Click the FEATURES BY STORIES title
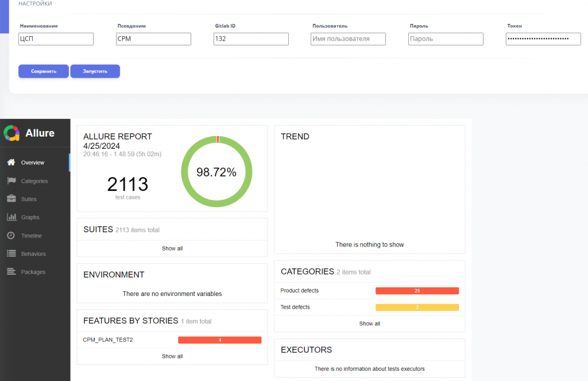The height and width of the screenshot is (381, 588). point(130,321)
